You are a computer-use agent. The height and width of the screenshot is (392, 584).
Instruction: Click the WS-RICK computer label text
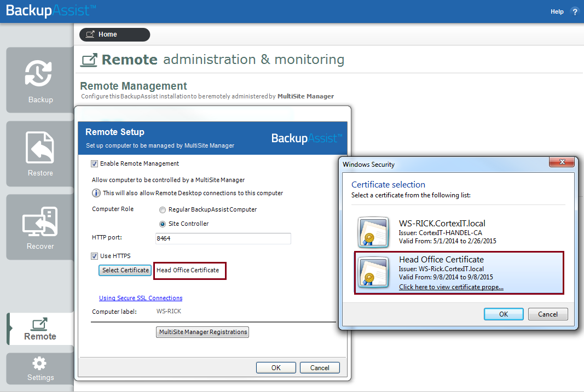point(169,311)
